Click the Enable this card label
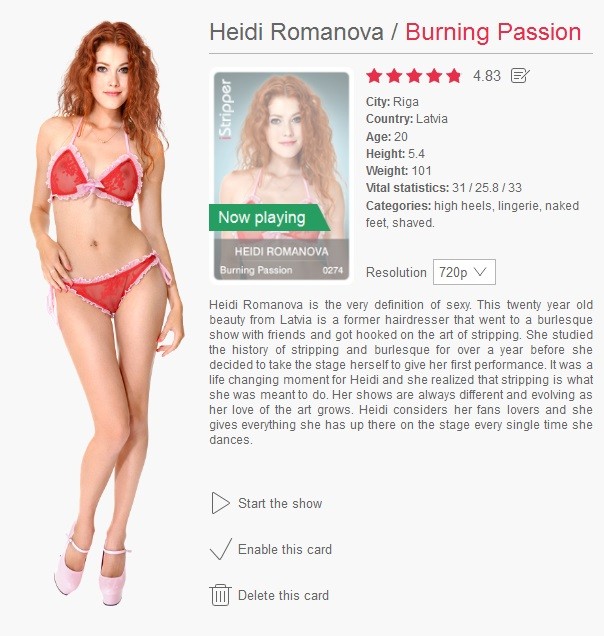The height and width of the screenshot is (636, 604). tap(285, 549)
